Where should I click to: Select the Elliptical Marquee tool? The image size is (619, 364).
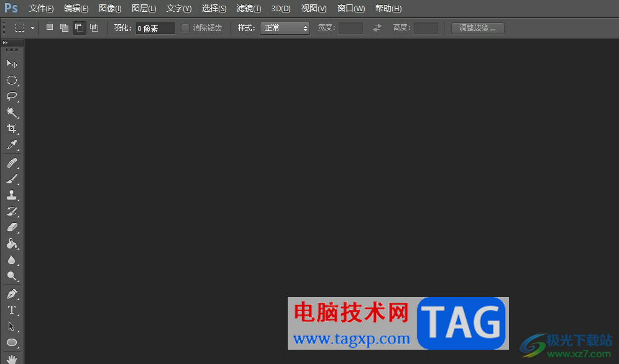click(x=12, y=81)
